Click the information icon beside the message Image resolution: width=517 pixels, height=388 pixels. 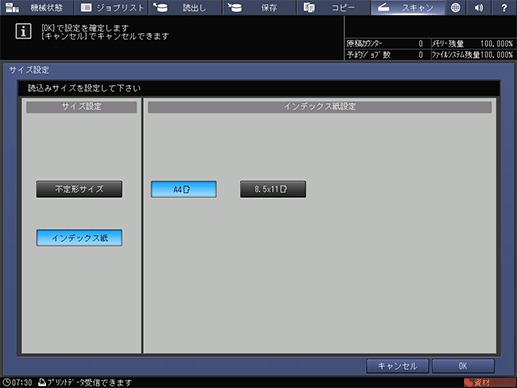(23, 31)
